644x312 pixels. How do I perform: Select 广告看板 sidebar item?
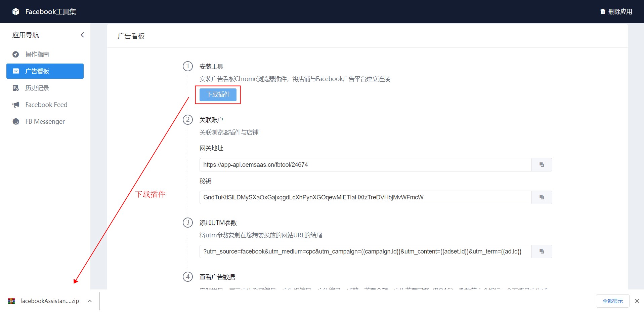(x=45, y=71)
